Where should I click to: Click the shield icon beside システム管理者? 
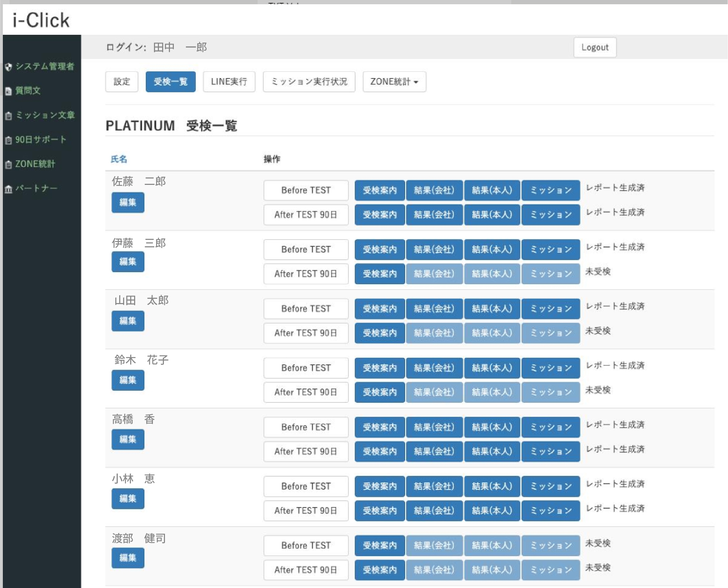coord(9,67)
